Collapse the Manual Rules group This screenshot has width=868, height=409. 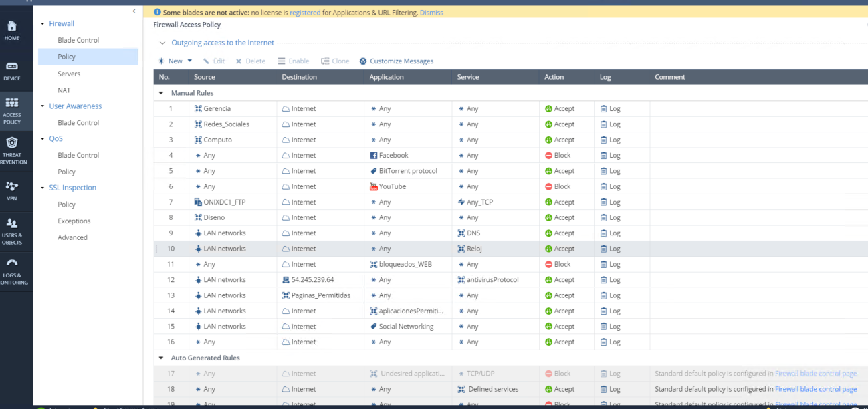point(161,93)
